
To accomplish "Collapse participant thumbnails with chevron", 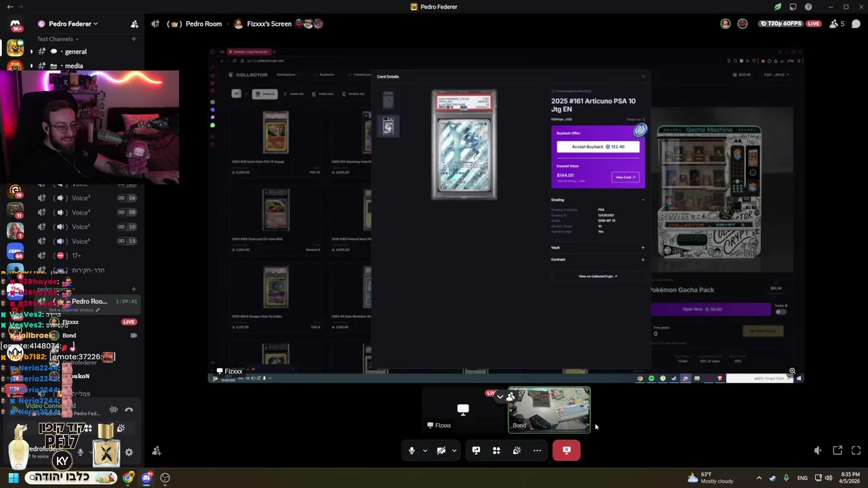I will tap(500, 396).
